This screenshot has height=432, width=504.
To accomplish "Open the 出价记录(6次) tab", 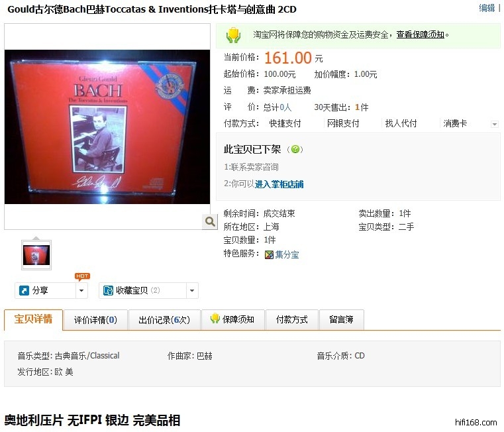I will tap(164, 320).
